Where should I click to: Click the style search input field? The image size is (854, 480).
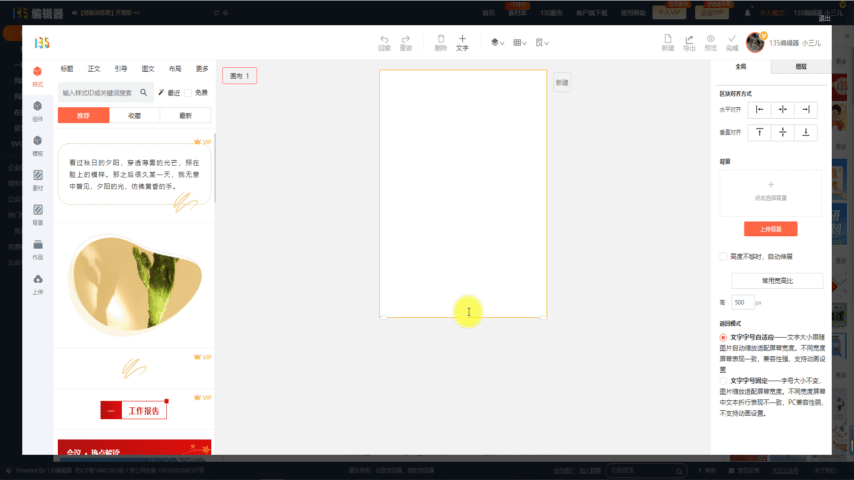(x=98, y=92)
